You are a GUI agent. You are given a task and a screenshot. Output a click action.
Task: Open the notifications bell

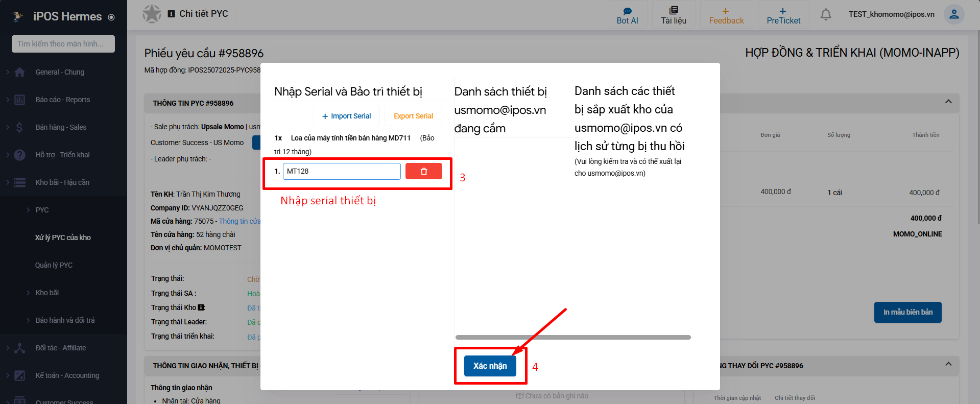point(825,15)
